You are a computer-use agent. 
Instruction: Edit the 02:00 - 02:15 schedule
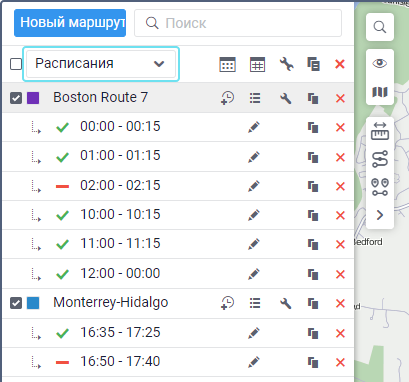[x=254, y=186]
